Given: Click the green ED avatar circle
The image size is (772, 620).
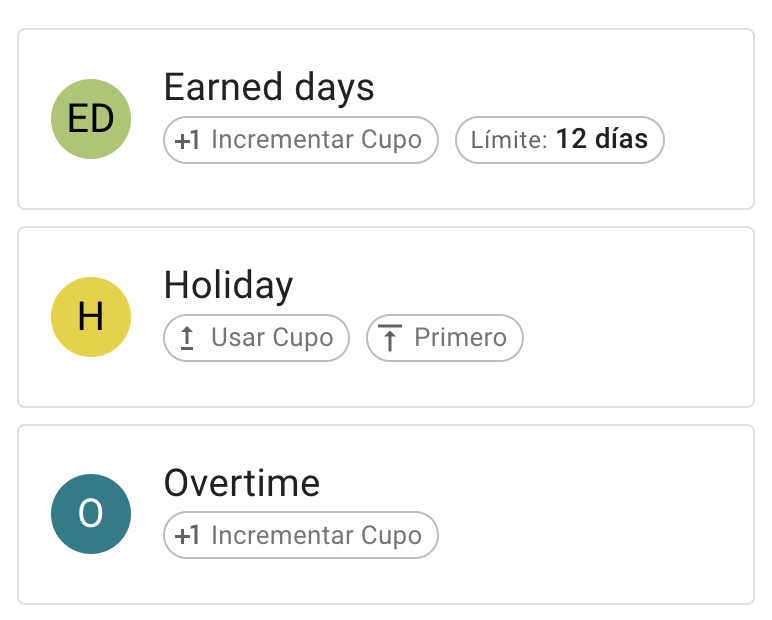Looking at the screenshot, I should click(x=91, y=119).
